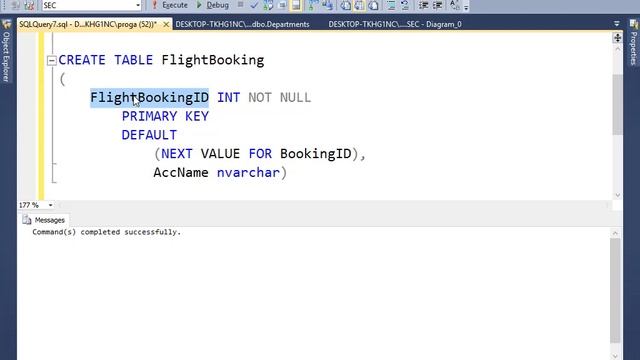
Task: Toggle Include Client Statistics
Action: click(x=327, y=5)
